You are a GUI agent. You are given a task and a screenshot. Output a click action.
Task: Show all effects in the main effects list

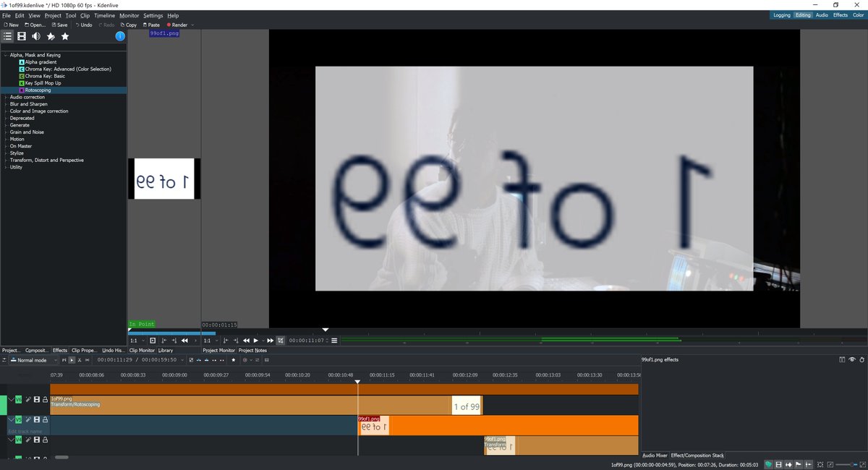pyautogui.click(x=7, y=36)
